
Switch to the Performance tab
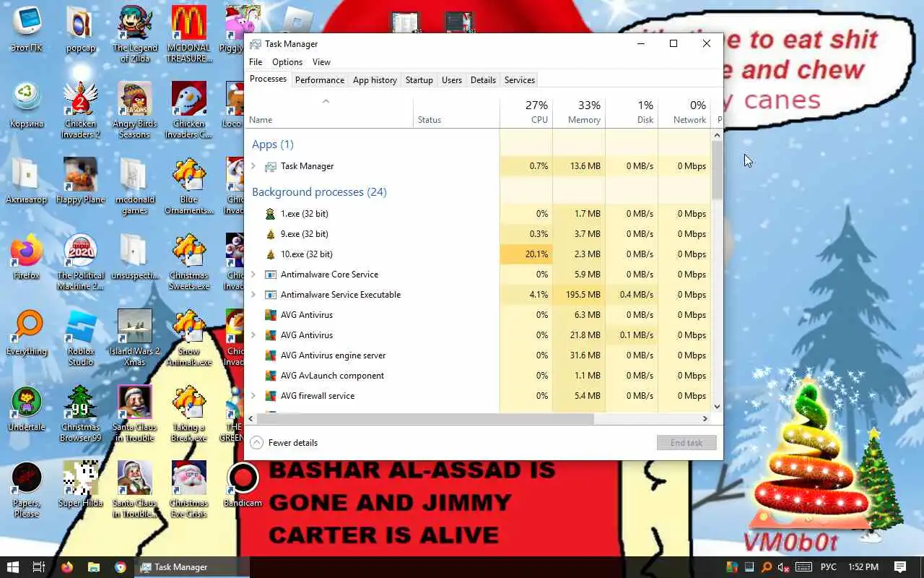point(319,80)
